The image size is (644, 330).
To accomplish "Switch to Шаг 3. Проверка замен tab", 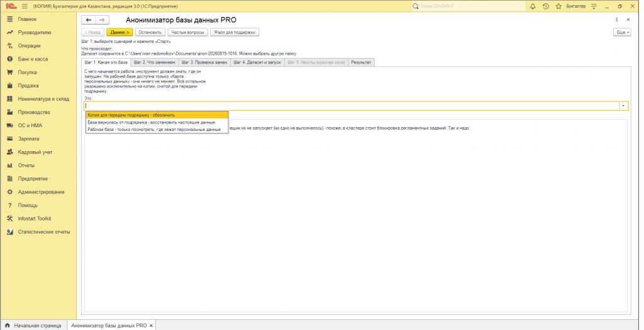I will click(x=204, y=62).
